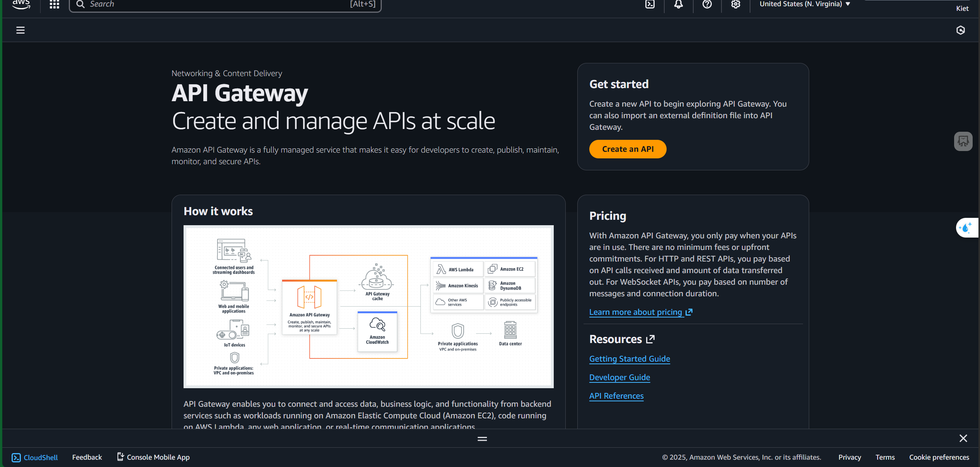Open the help question mark menu
Viewport: 980px width, 467px height.
pos(707,4)
